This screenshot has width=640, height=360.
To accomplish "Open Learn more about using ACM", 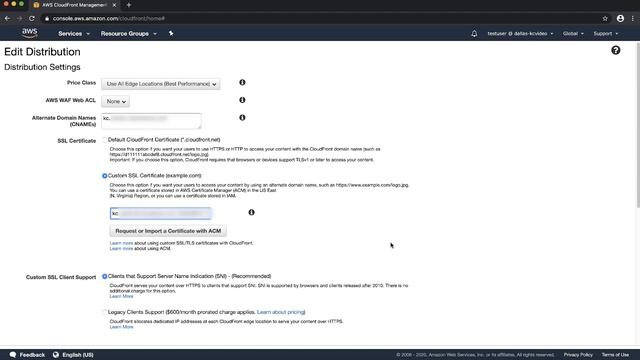I will [x=121, y=248].
